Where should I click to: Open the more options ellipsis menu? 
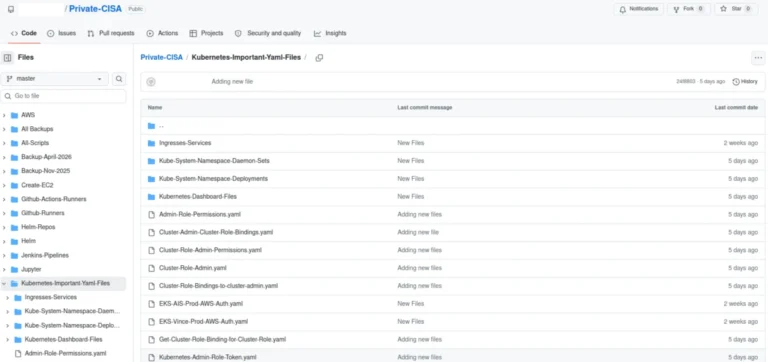coord(758,58)
